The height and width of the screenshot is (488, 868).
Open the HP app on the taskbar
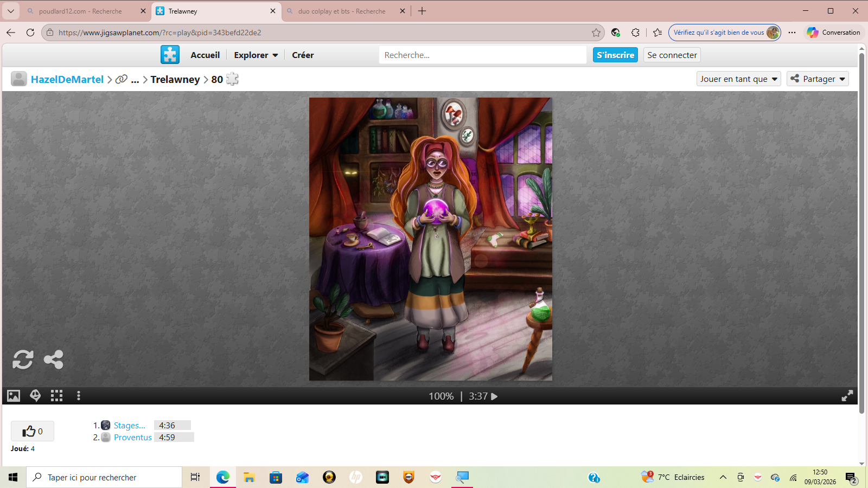coord(356,477)
